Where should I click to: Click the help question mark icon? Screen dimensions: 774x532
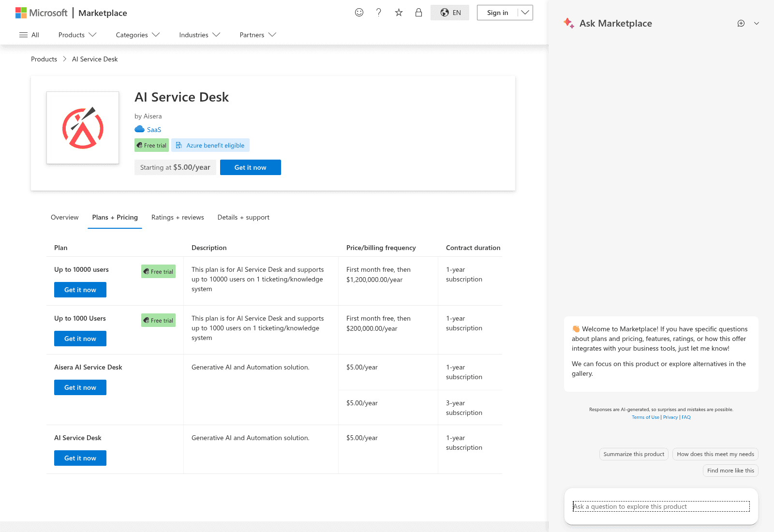pos(379,13)
